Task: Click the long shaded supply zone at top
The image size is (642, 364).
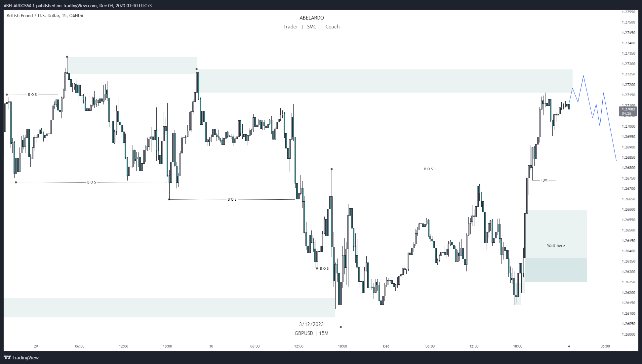Action: click(x=383, y=81)
